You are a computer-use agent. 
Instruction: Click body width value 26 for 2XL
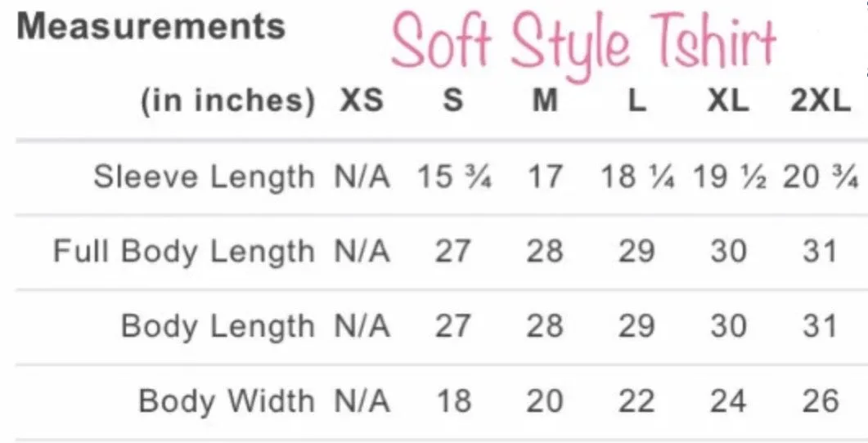(821, 400)
